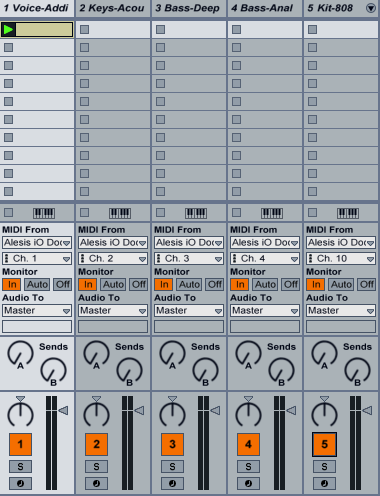Click the volume fader triangle on track 1

coord(63,410)
